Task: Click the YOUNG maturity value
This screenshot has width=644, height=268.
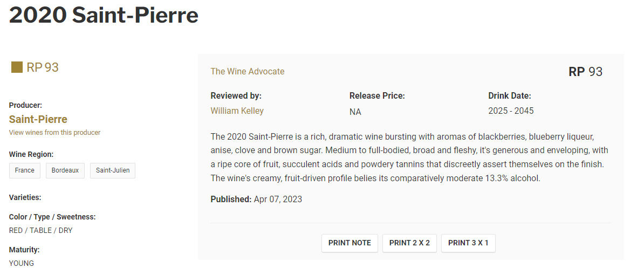Action: pyautogui.click(x=22, y=263)
